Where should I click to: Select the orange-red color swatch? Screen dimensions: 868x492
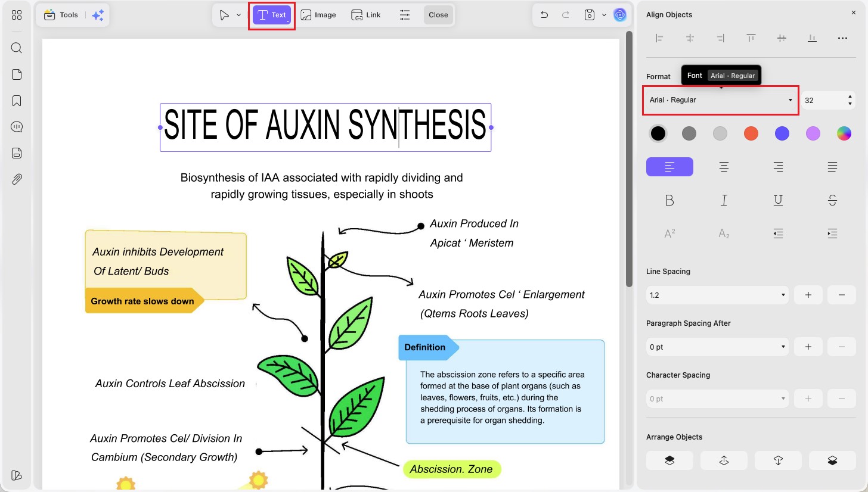(751, 133)
